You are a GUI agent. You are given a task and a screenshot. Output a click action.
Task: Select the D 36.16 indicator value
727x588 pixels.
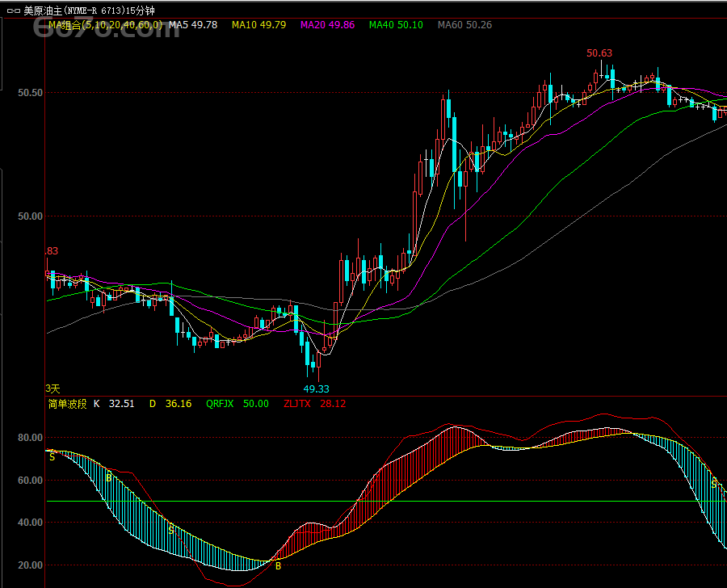pyautogui.click(x=170, y=403)
